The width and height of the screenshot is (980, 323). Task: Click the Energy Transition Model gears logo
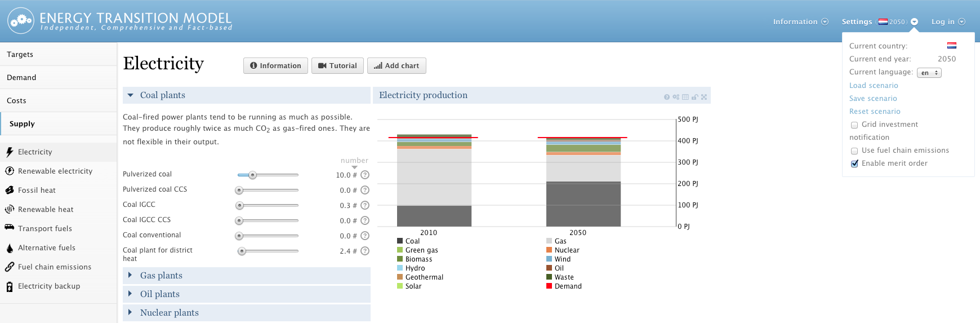click(21, 21)
